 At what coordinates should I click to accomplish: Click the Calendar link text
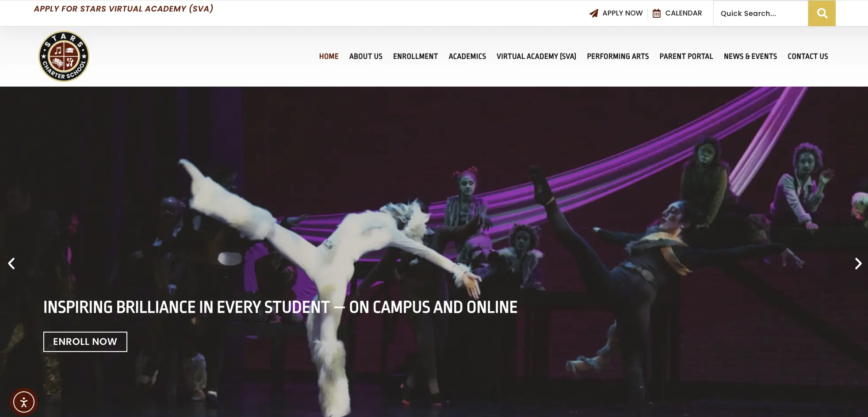click(683, 13)
